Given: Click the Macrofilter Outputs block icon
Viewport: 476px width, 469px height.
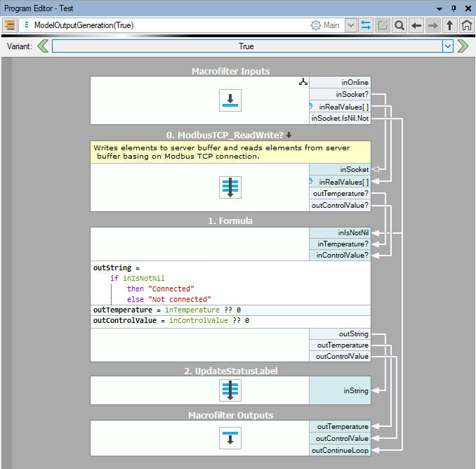Looking at the screenshot, I should click(x=230, y=438).
